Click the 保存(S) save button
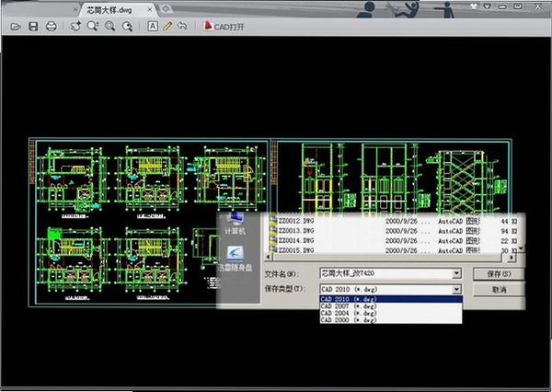This screenshot has height=392, width=552. click(499, 274)
